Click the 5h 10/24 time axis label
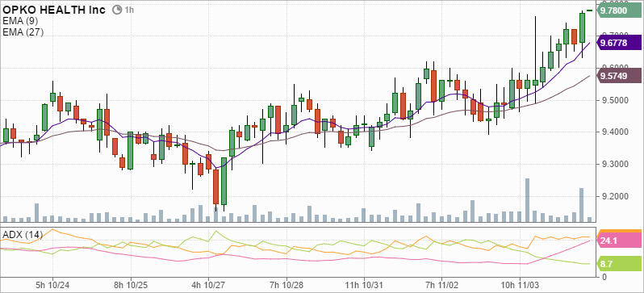The image size is (644, 293). pyautogui.click(x=52, y=285)
